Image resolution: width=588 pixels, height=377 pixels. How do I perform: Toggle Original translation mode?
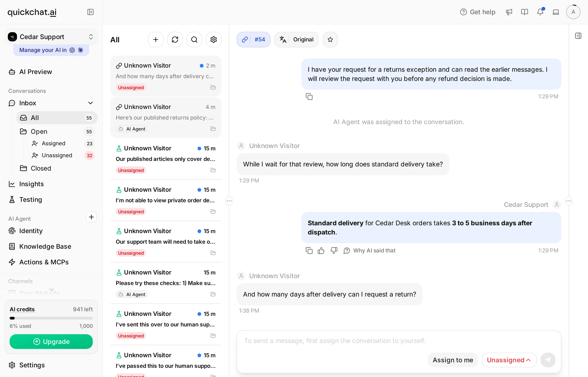click(x=297, y=39)
